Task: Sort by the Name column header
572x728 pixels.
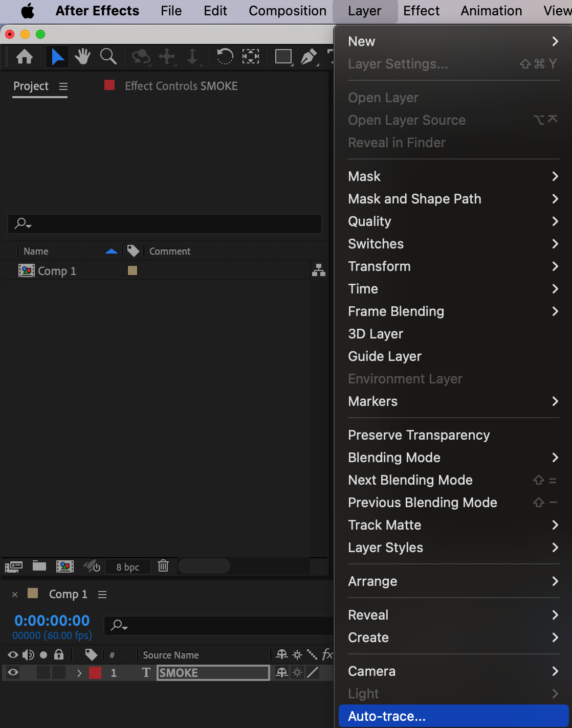Action: [x=36, y=251]
